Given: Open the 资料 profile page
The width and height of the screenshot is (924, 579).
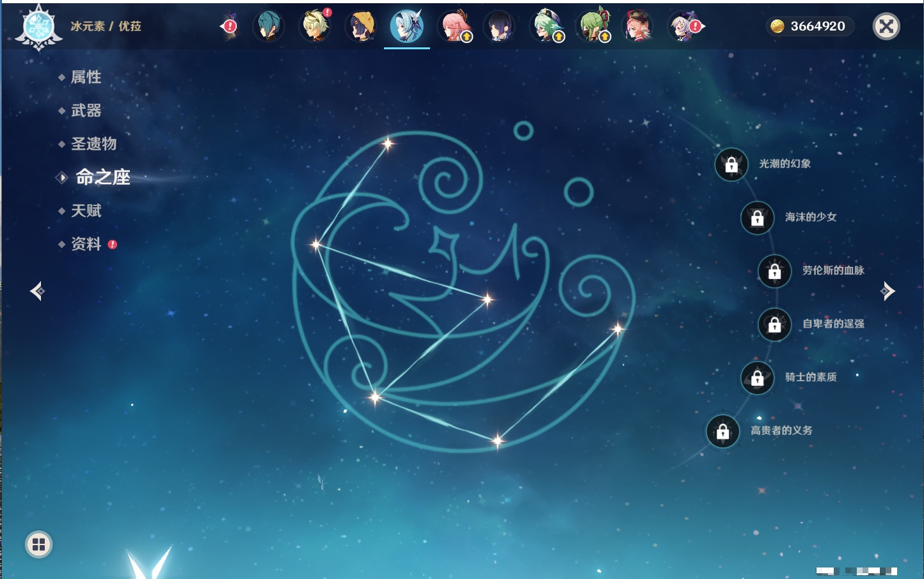Looking at the screenshot, I should click(86, 244).
